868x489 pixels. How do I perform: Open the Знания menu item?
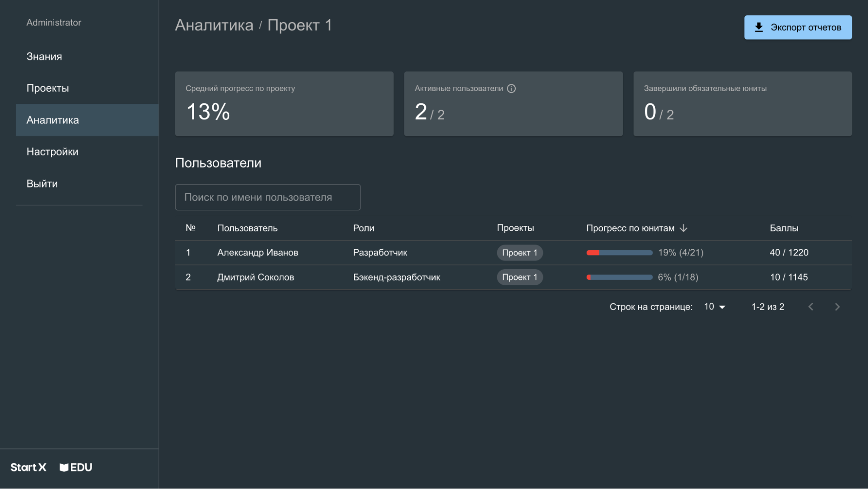tap(44, 56)
